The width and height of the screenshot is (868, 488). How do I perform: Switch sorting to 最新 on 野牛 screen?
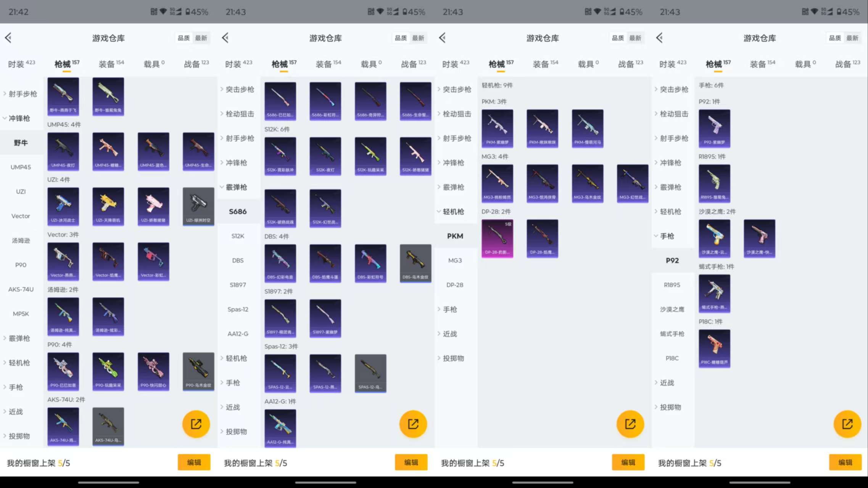201,38
